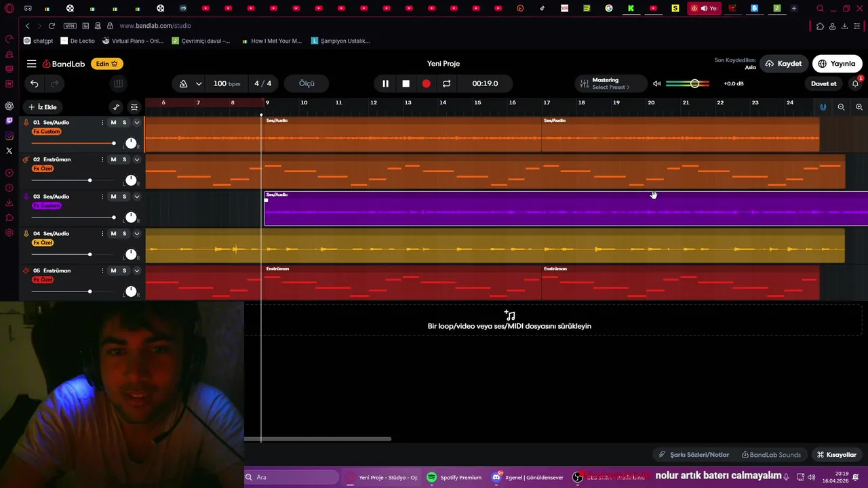Open Kısayollar shortcuts panel
Viewport: 868px width, 488px height.
coord(837,455)
